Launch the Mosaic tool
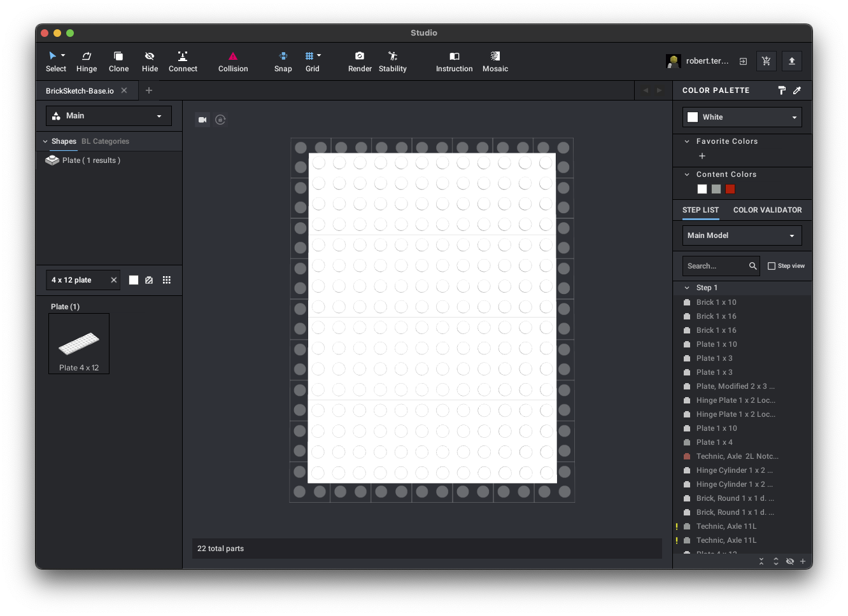 [x=495, y=62]
